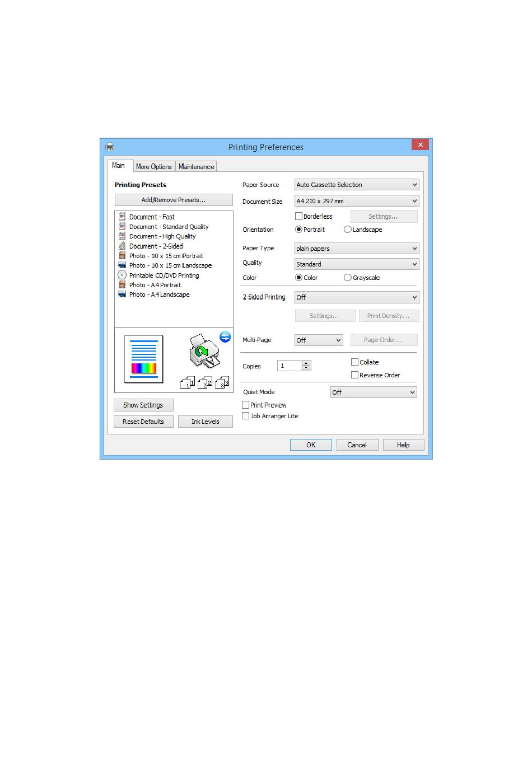Click the Show Settings button
532x767 pixels.
pyautogui.click(x=143, y=405)
